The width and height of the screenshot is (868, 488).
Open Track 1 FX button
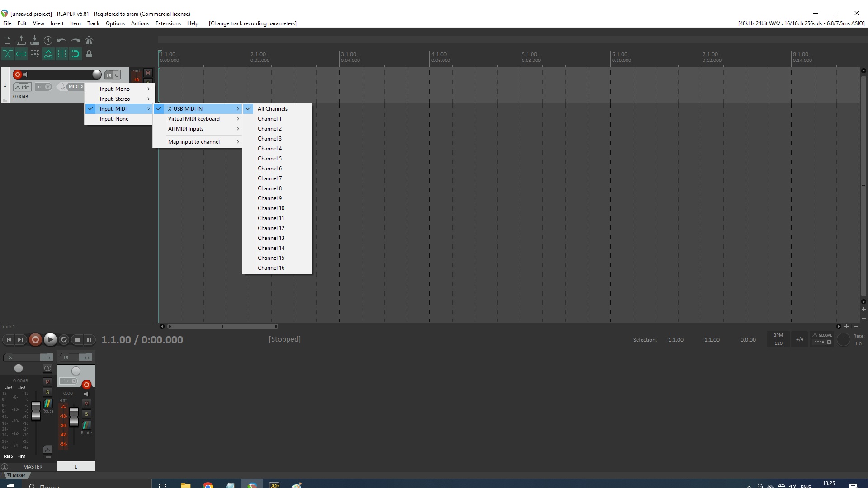[x=109, y=75]
